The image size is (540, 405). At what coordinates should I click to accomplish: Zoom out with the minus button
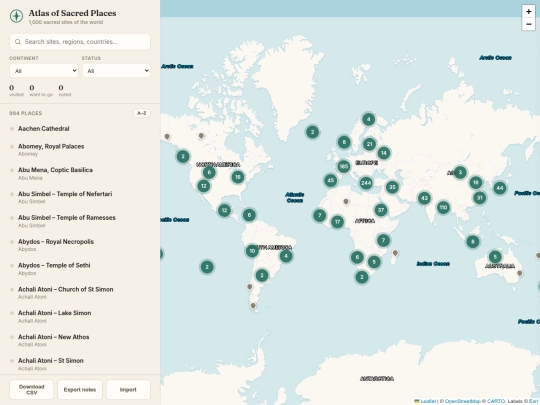pos(528,24)
